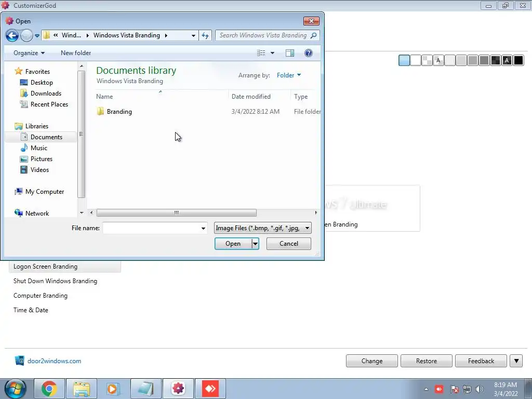Image resolution: width=532 pixels, height=399 pixels.
Task: Open the Image Files type filter dropdown
Action: point(262,228)
